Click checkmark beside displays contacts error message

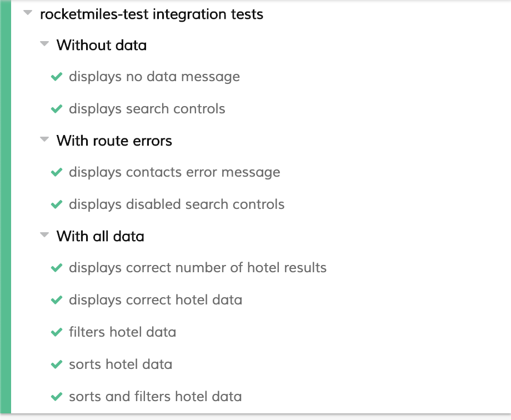(x=56, y=173)
